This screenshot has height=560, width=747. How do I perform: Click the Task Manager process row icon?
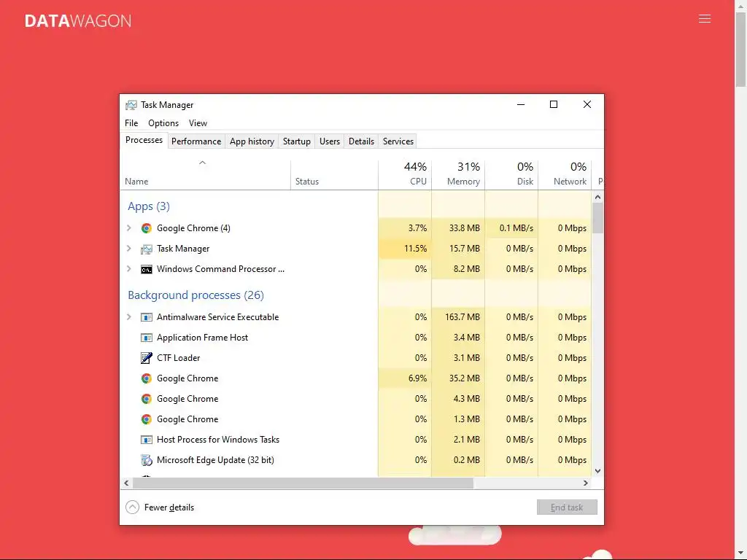click(146, 249)
